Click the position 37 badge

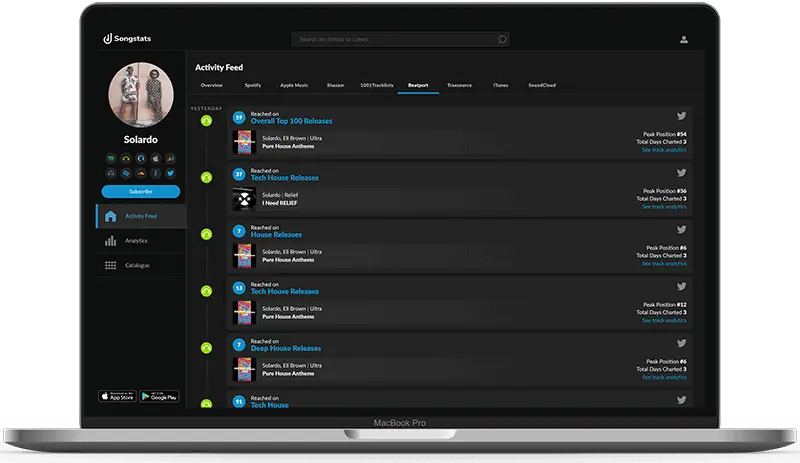point(239,174)
